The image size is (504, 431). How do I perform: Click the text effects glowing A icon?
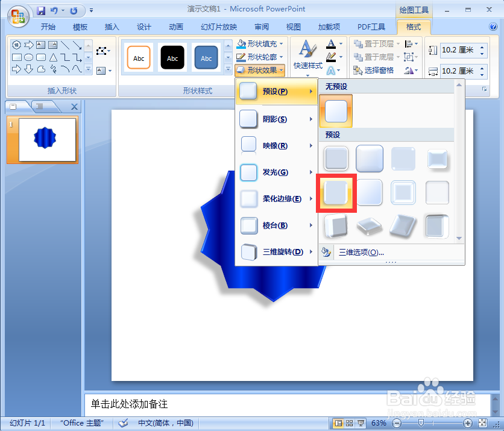point(331,71)
